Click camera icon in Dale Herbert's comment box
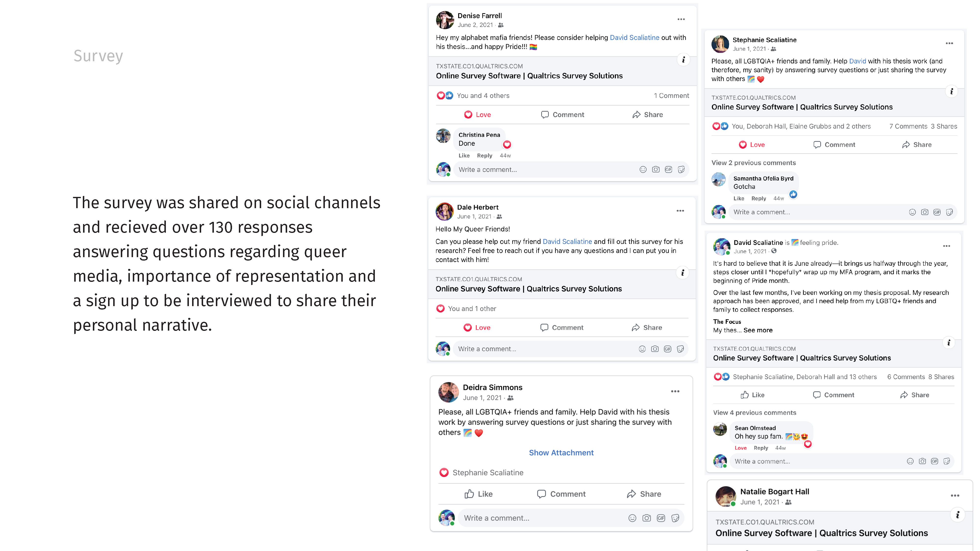This screenshot has width=980, height=551. [654, 349]
